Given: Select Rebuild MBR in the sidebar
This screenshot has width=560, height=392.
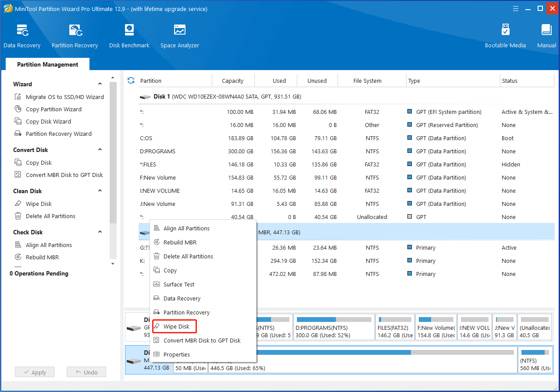Looking at the screenshot, I should 36,257.
